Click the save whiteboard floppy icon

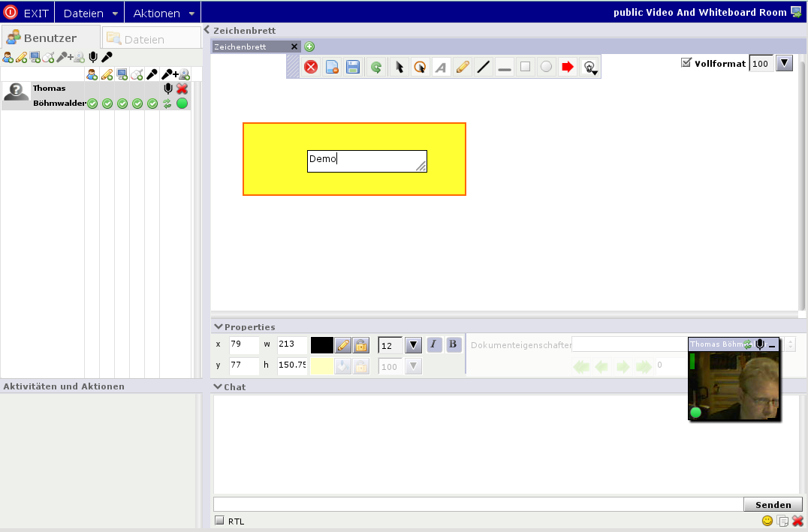tap(353, 68)
